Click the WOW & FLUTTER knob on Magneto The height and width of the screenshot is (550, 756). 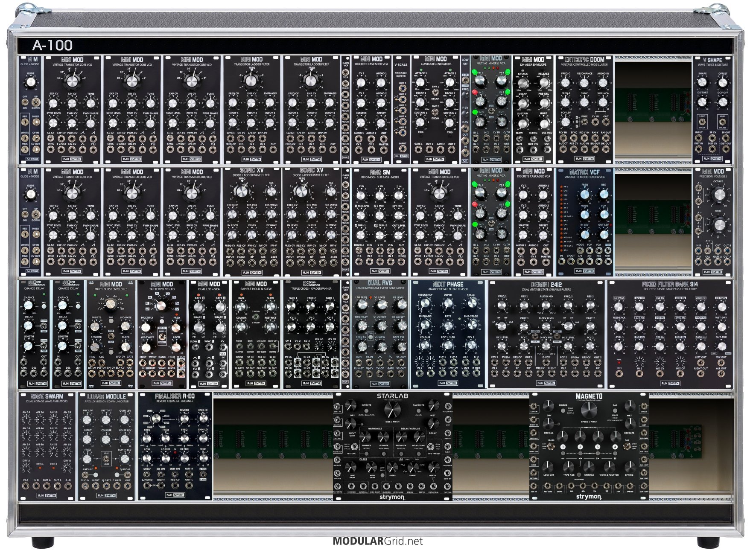[609, 466]
